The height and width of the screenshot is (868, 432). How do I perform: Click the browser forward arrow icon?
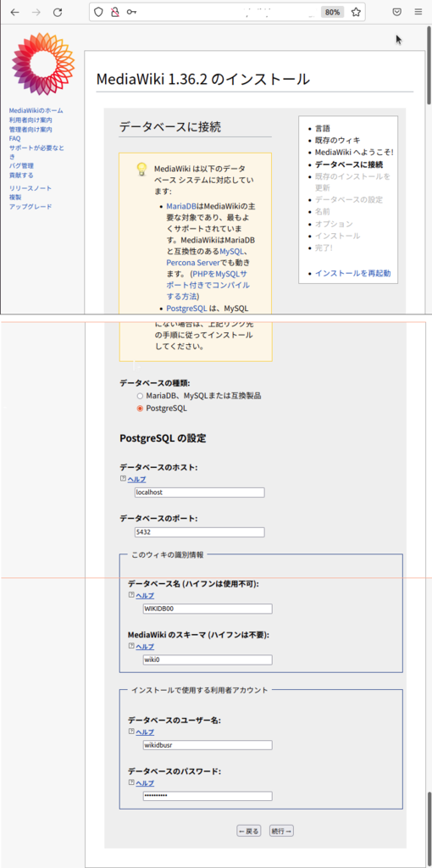[x=36, y=12]
